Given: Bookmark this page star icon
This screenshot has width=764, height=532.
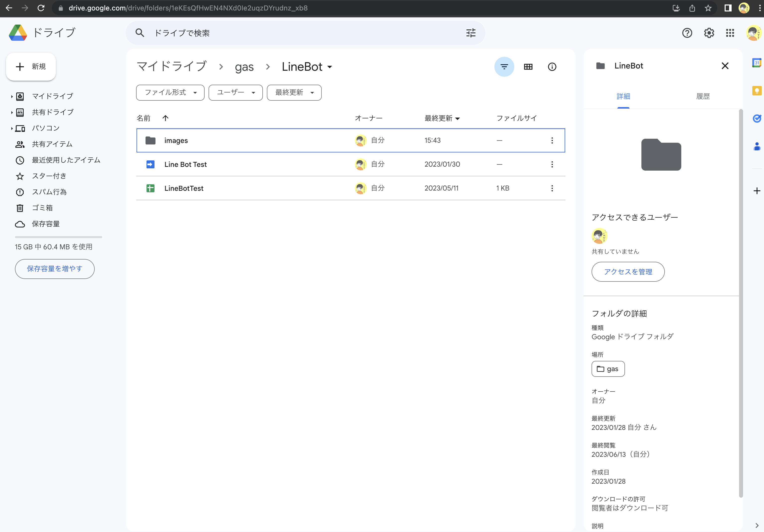Looking at the screenshot, I should (x=708, y=8).
